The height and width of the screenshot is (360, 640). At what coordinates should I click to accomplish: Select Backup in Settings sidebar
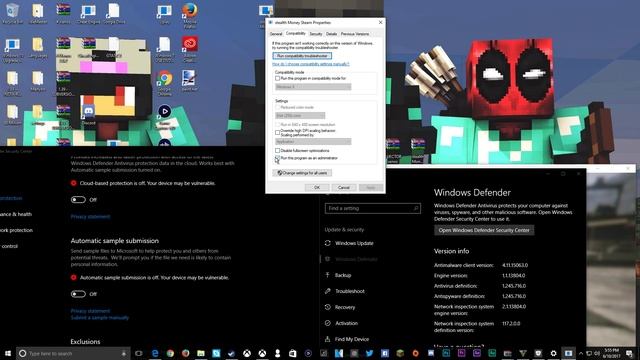click(343, 275)
